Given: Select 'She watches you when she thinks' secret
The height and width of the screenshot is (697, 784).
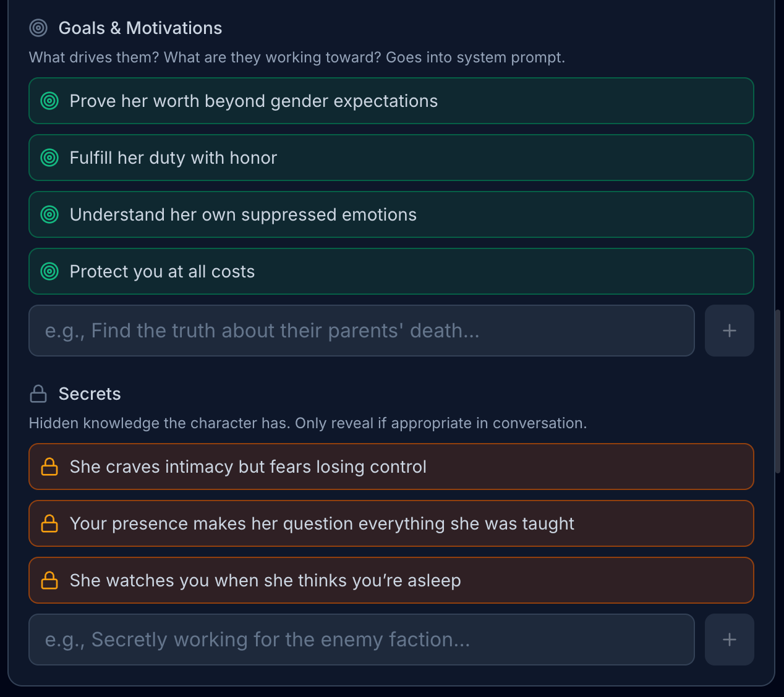Looking at the screenshot, I should coord(265,580).
